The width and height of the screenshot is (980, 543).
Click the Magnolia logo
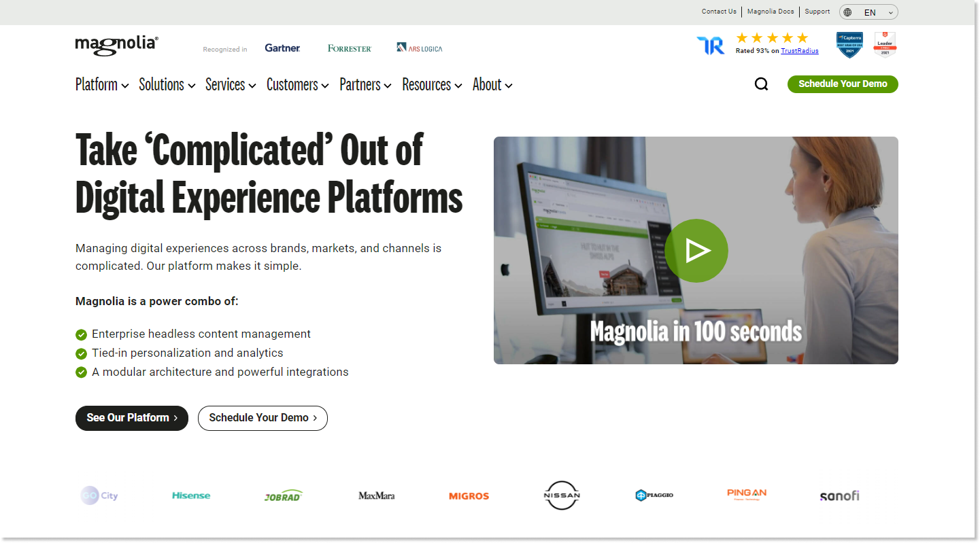pos(117,46)
